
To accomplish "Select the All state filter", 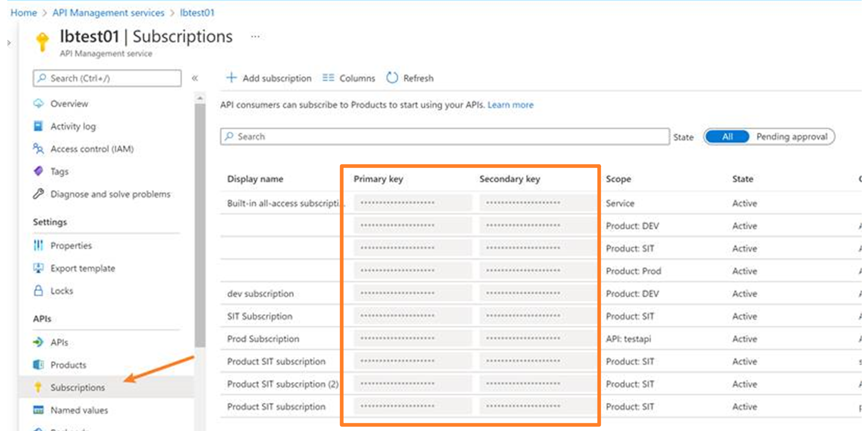I will [x=727, y=137].
